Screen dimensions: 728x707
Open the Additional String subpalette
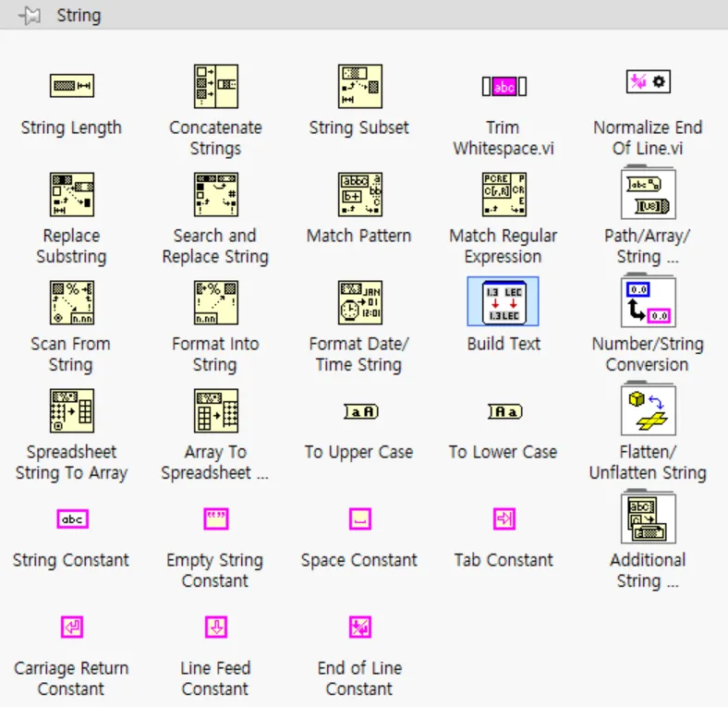point(649,517)
